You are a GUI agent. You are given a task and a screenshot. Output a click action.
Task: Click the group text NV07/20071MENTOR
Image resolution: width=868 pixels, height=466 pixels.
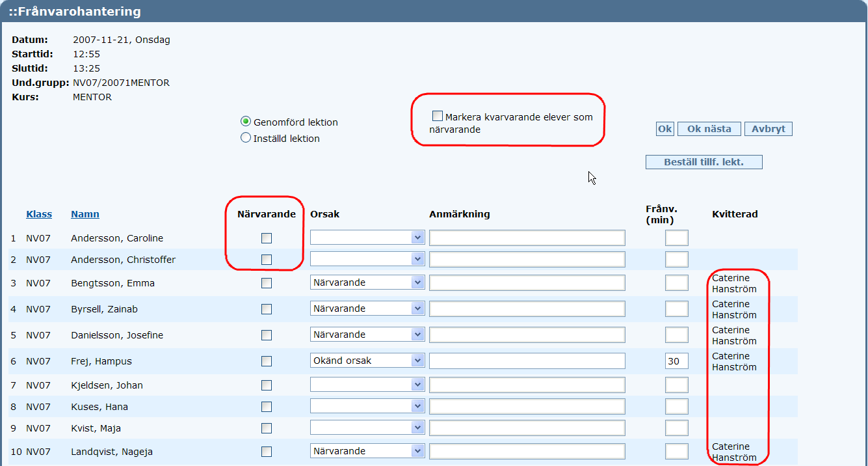coord(121,83)
